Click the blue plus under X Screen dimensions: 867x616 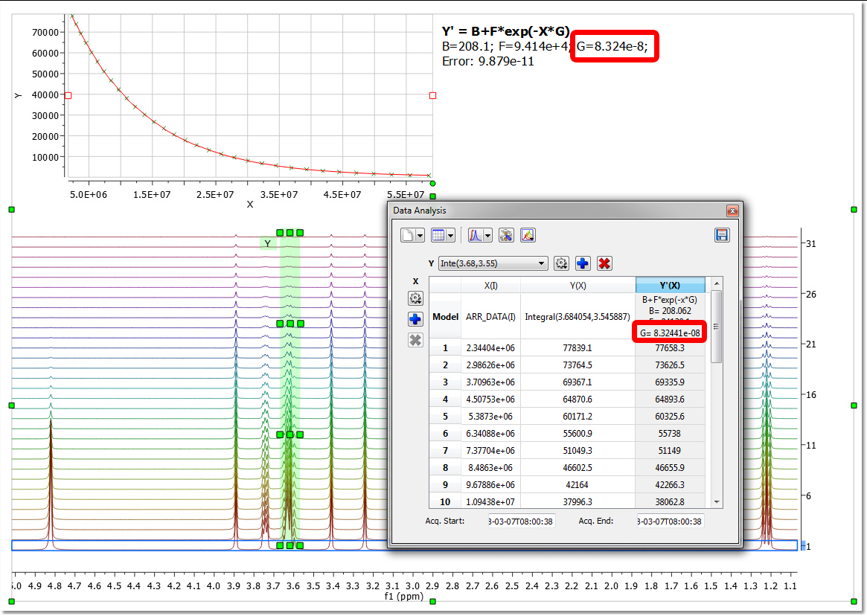[x=415, y=319]
